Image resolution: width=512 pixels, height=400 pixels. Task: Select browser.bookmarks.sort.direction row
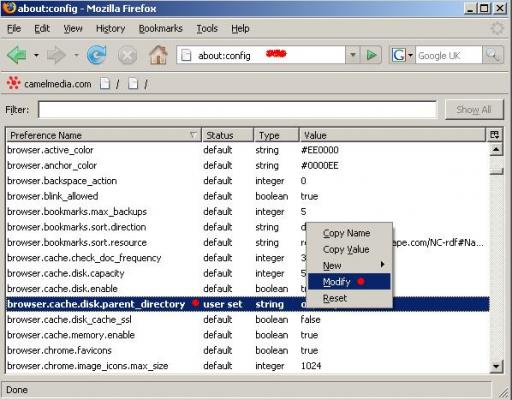pos(247,227)
